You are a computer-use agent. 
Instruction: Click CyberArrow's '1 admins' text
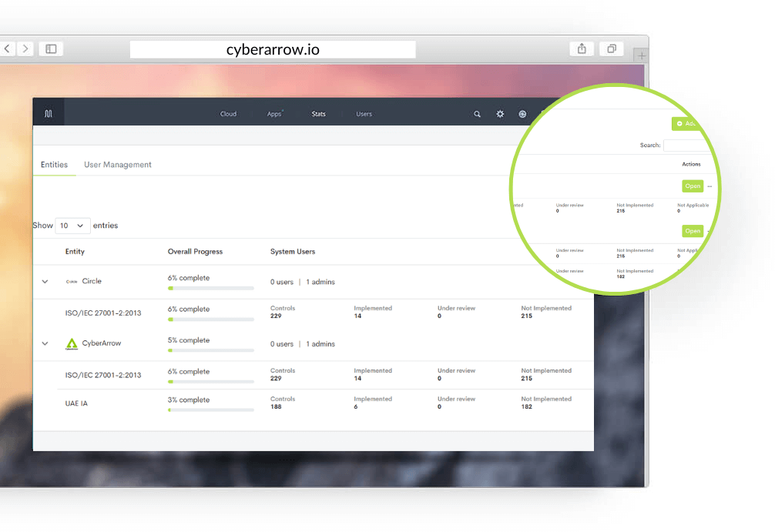click(x=320, y=344)
